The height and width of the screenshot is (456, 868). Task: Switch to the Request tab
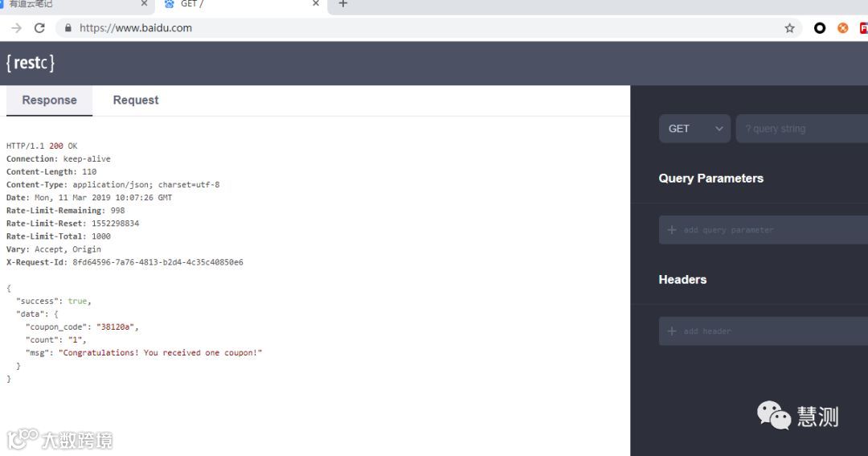coord(136,101)
